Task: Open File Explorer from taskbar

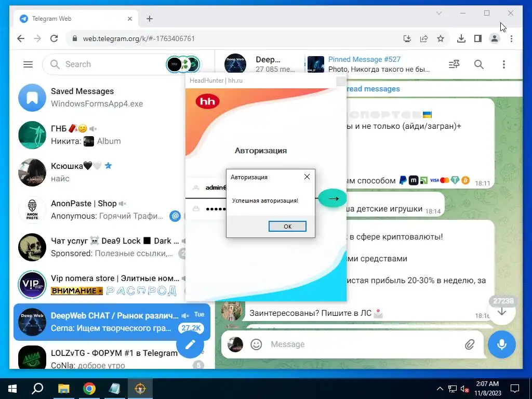Action: click(63, 389)
